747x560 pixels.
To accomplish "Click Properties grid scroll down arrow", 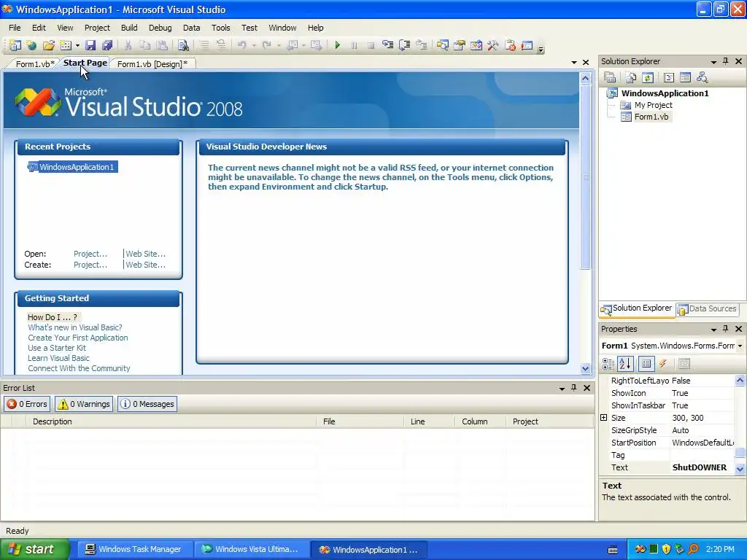I will coord(740,469).
